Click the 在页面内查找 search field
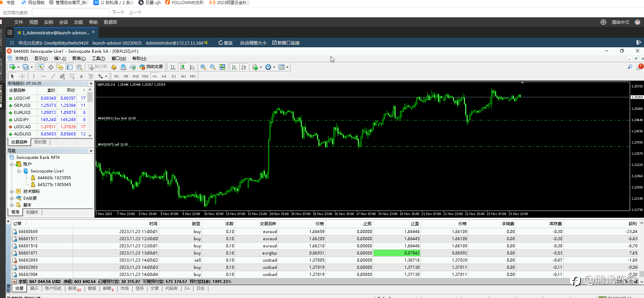The width and height of the screenshot is (644, 298). [71, 13]
